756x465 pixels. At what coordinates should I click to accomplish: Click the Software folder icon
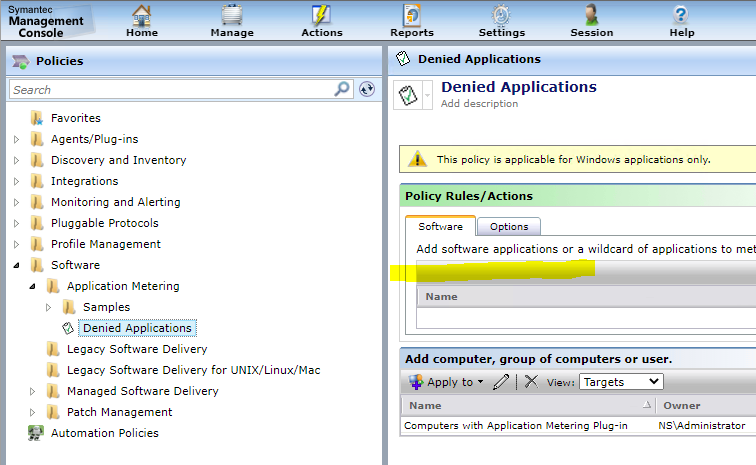point(37,265)
